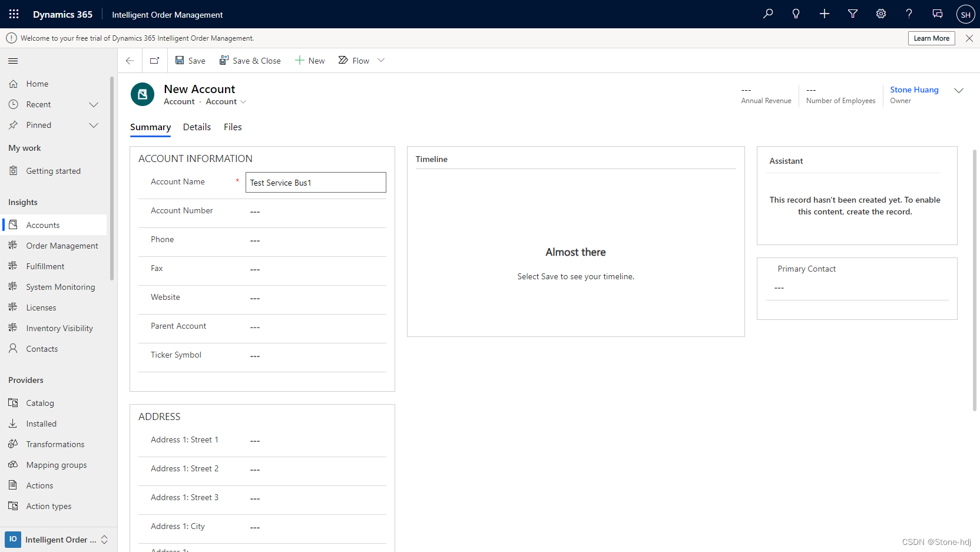Click the Fax field value

(316, 269)
